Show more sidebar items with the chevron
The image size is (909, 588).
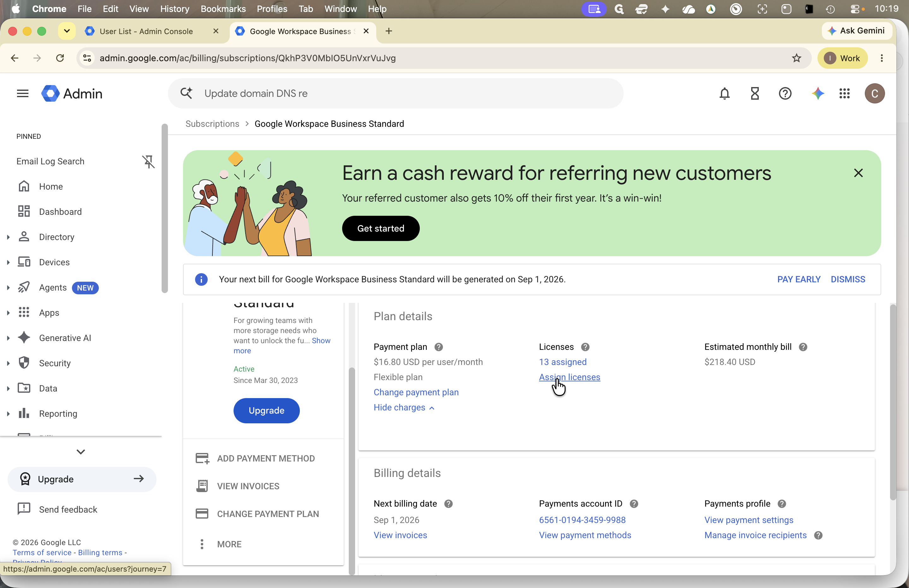[x=80, y=452]
